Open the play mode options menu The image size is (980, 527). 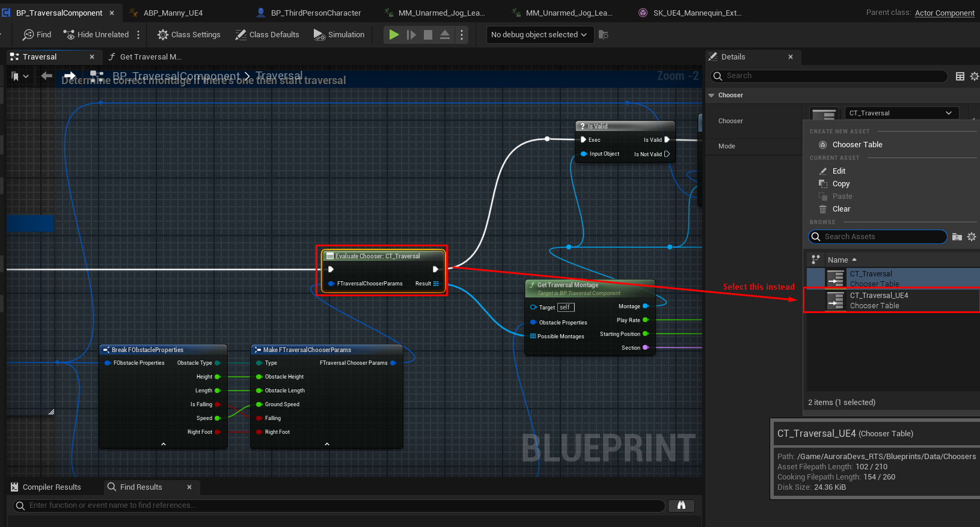[x=462, y=35]
